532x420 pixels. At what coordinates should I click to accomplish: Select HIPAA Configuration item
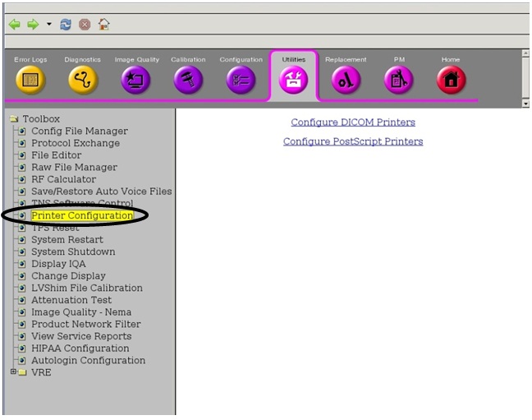(80, 348)
